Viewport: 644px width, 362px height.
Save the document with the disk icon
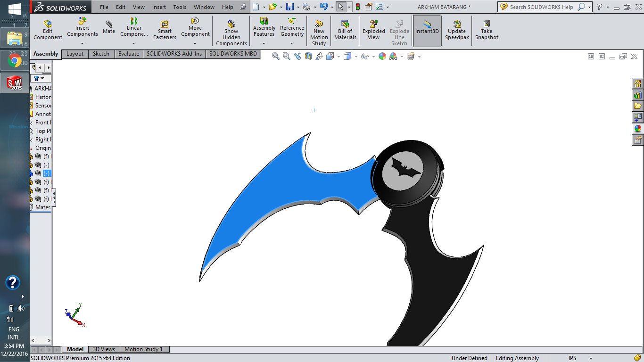(x=289, y=7)
